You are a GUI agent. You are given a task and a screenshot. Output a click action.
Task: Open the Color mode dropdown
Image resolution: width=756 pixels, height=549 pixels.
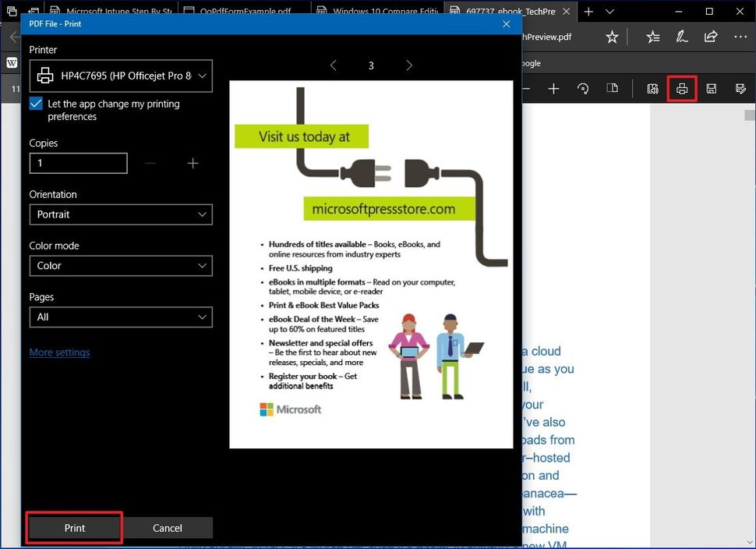tap(121, 266)
